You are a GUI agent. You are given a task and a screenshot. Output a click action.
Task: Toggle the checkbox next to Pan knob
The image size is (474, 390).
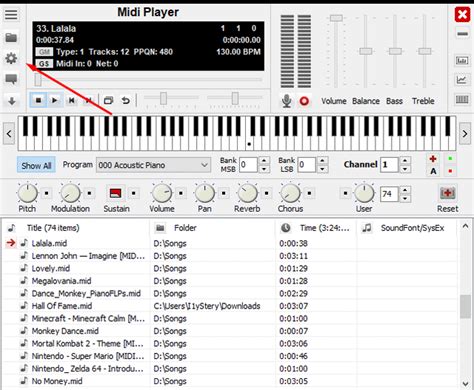(x=224, y=193)
